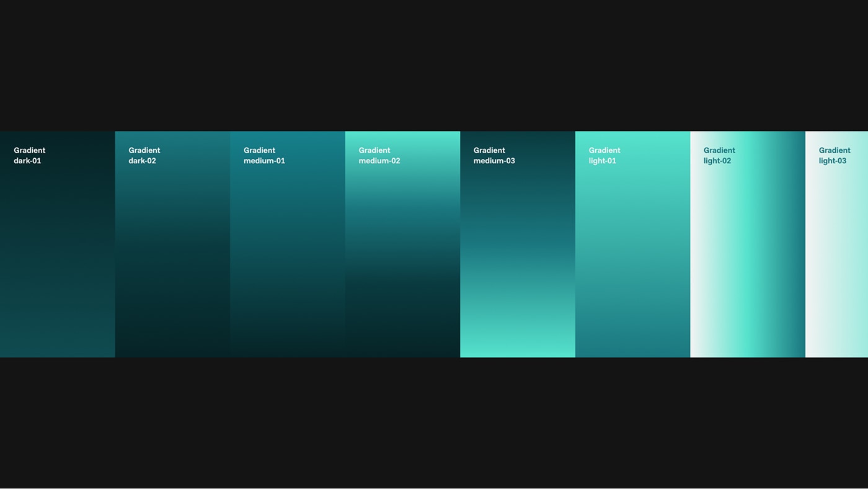868x489 pixels.
Task: Select the "Gradient medium-01" label text
Action: pos(264,155)
